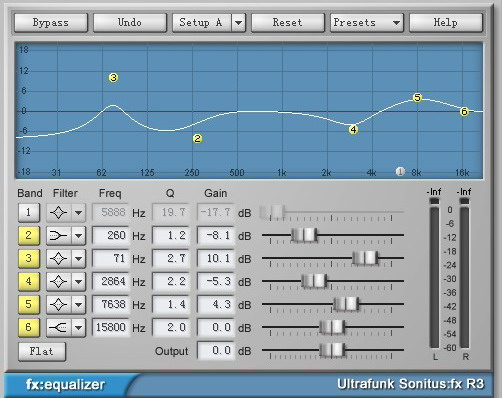Click band 6 gain slider handle
Viewport: 502px width, 398px height.
[332, 327]
